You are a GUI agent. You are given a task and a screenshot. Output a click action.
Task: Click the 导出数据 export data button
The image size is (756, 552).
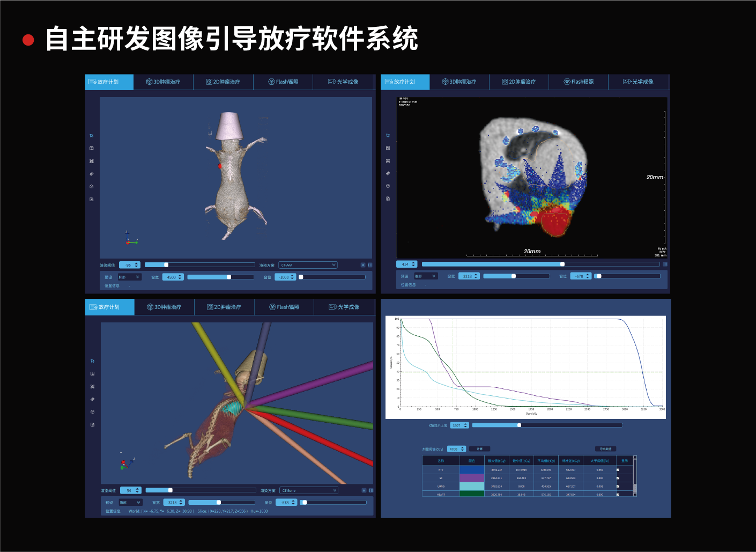pyautogui.click(x=605, y=449)
